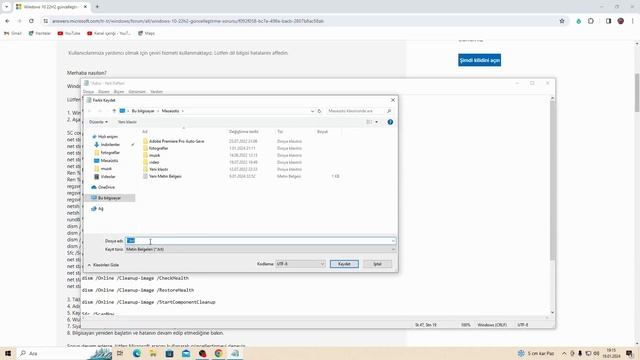The image size is (640, 360).
Task: Open Yardım menu in Notepad
Action: point(156,92)
